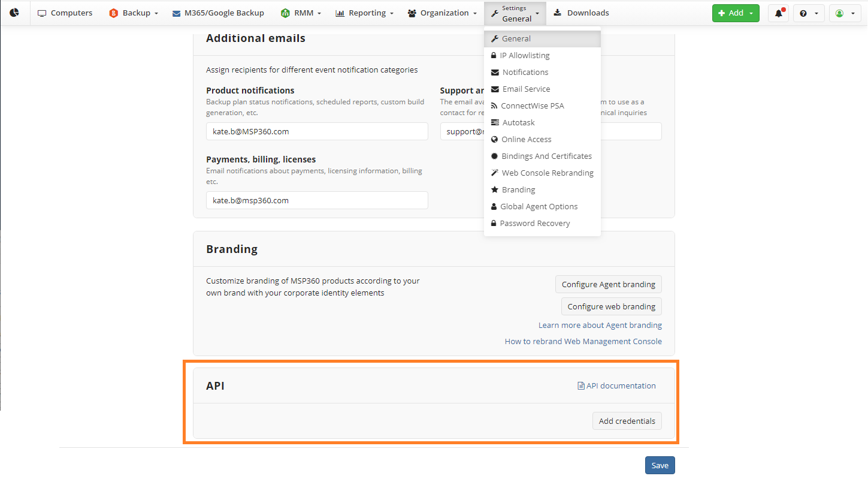Viewport: 868px width, 491px height.
Task: Click the orange Backup hexagon icon
Action: (114, 13)
